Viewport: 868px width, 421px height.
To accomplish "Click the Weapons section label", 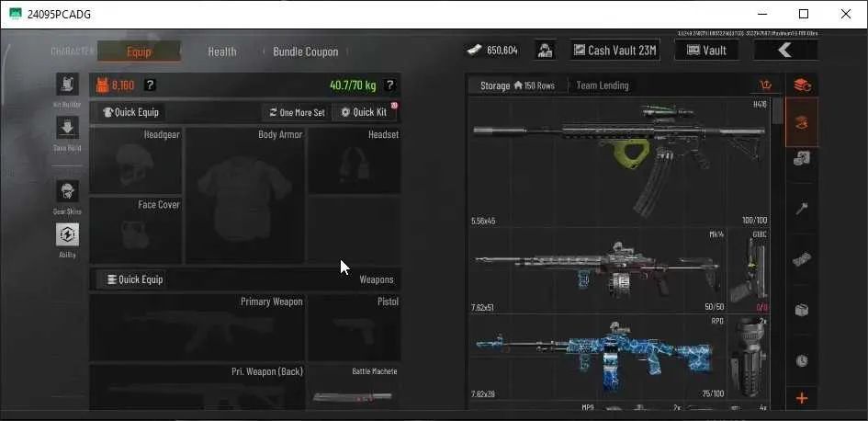I will (377, 279).
